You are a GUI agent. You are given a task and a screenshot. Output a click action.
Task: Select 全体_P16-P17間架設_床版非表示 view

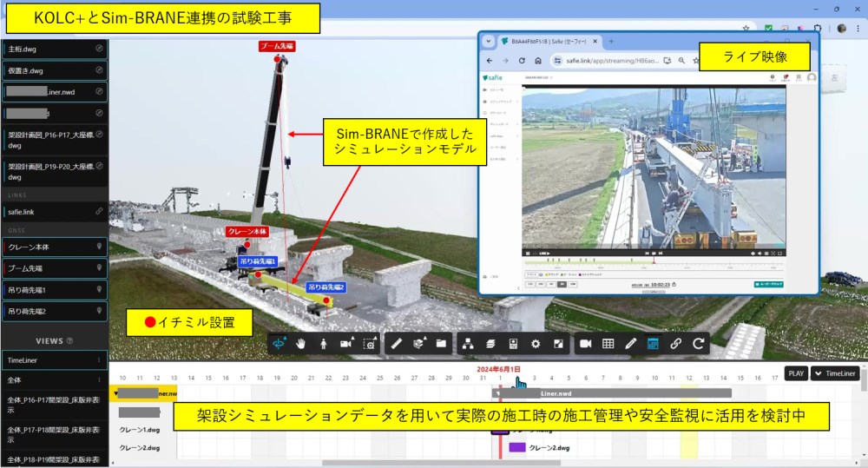tap(54, 405)
